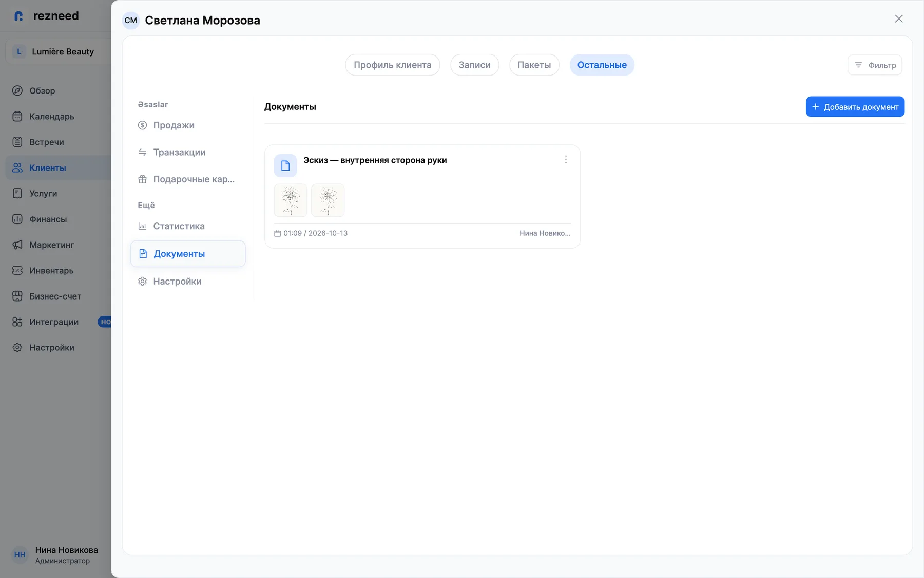Viewport: 924px width, 578px height.
Task: Close the Светлана Морозова client dialog
Action: click(x=899, y=19)
